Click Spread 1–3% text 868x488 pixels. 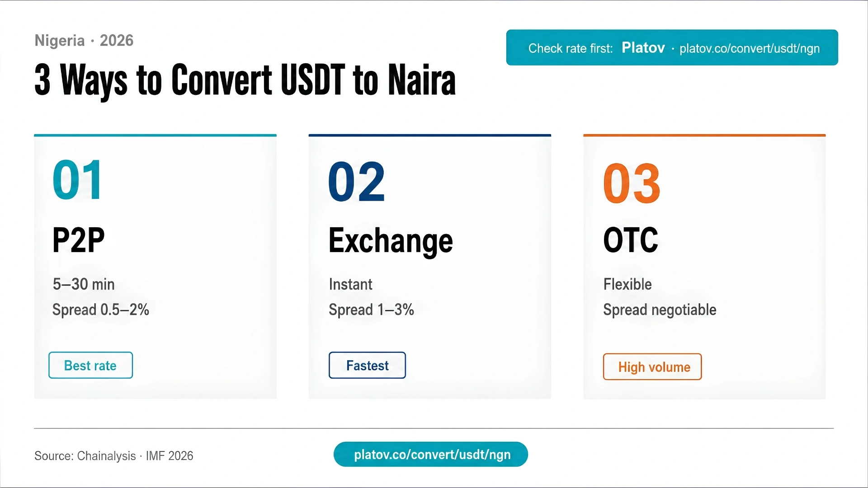(x=371, y=310)
